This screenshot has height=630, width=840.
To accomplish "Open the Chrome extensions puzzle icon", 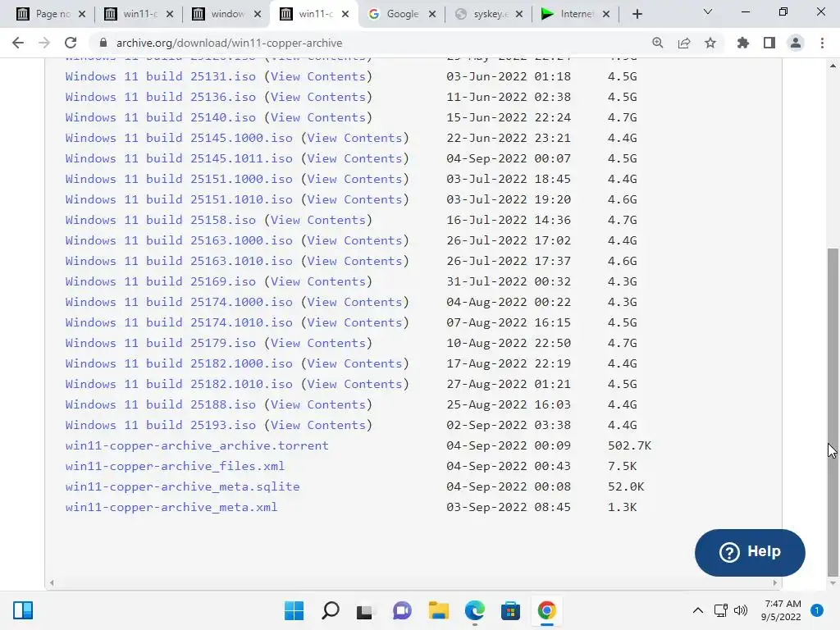I will click(742, 43).
